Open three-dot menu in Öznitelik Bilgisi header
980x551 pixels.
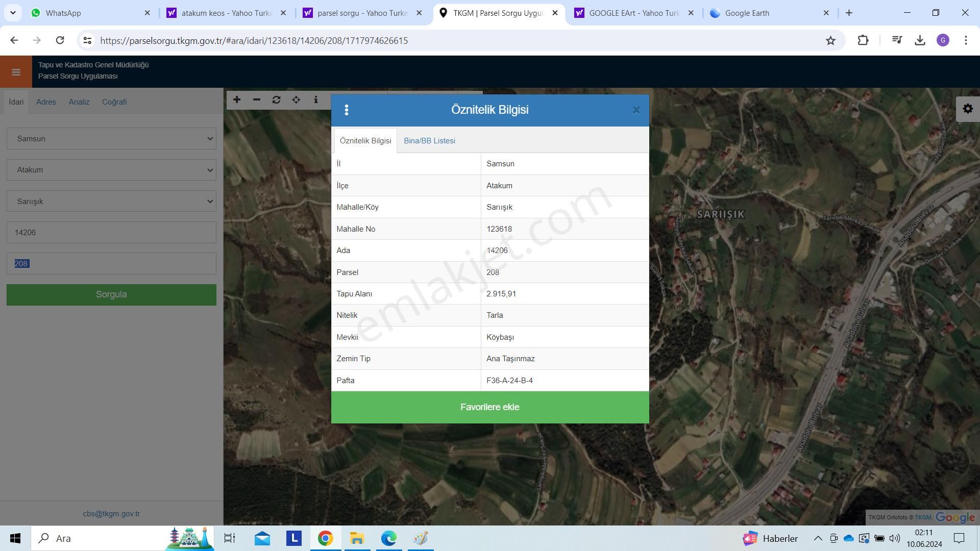point(347,110)
